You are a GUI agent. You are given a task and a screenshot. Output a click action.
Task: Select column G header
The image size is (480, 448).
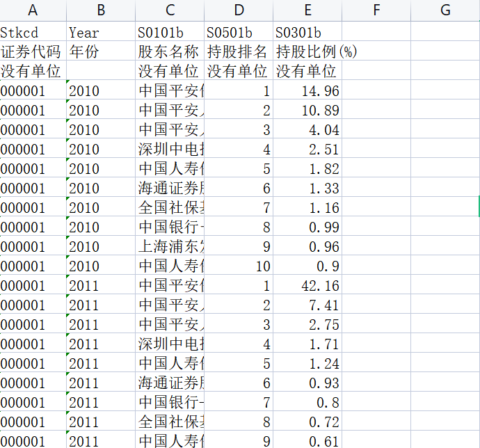[x=445, y=10]
